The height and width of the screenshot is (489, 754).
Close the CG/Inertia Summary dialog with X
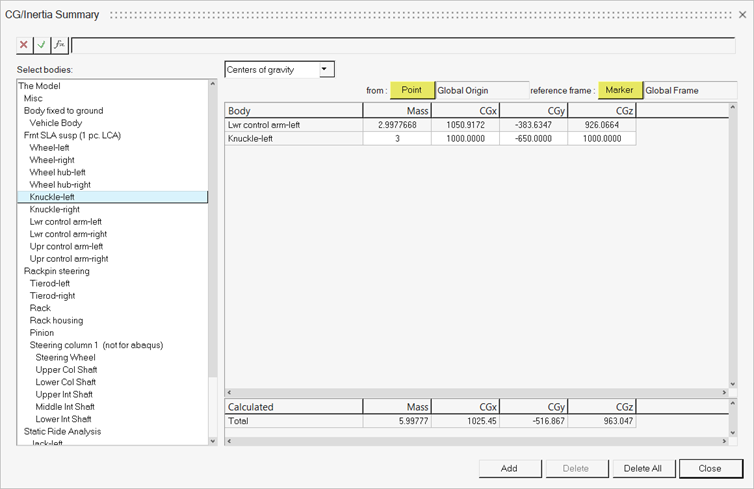pyautogui.click(x=742, y=15)
